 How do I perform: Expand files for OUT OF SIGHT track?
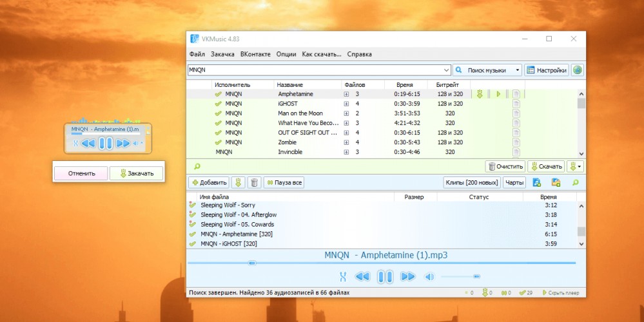tap(346, 133)
